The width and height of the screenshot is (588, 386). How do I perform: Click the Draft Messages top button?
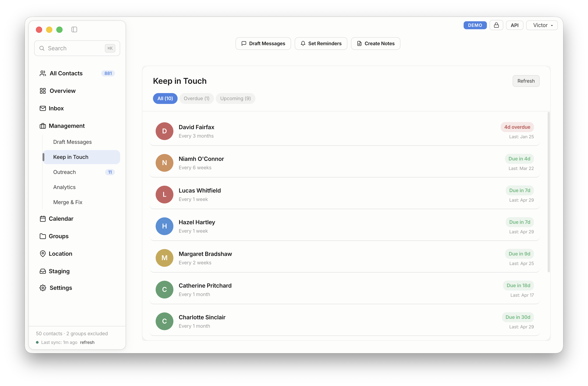coord(263,44)
